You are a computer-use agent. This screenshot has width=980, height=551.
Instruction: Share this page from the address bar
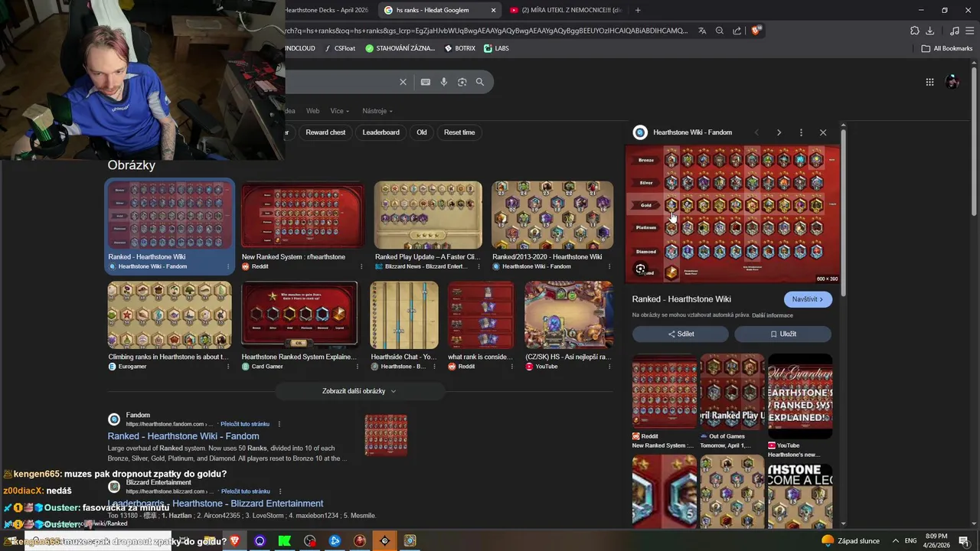tap(737, 31)
